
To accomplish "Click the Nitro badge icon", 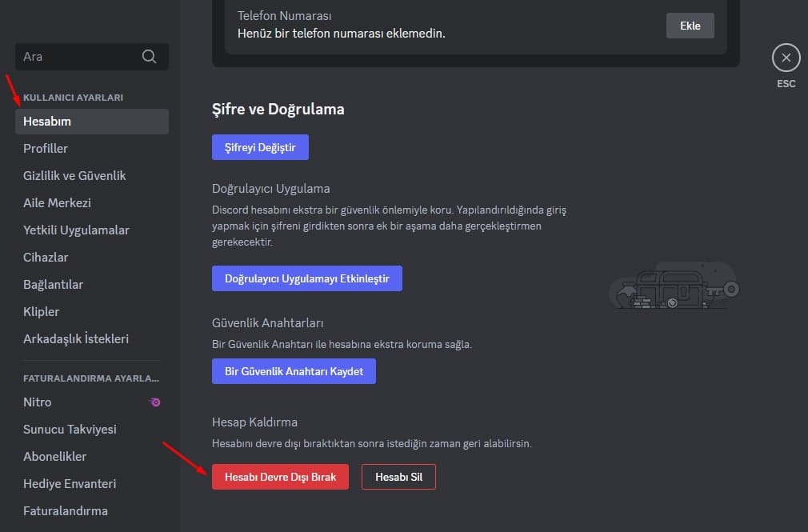I will (155, 402).
